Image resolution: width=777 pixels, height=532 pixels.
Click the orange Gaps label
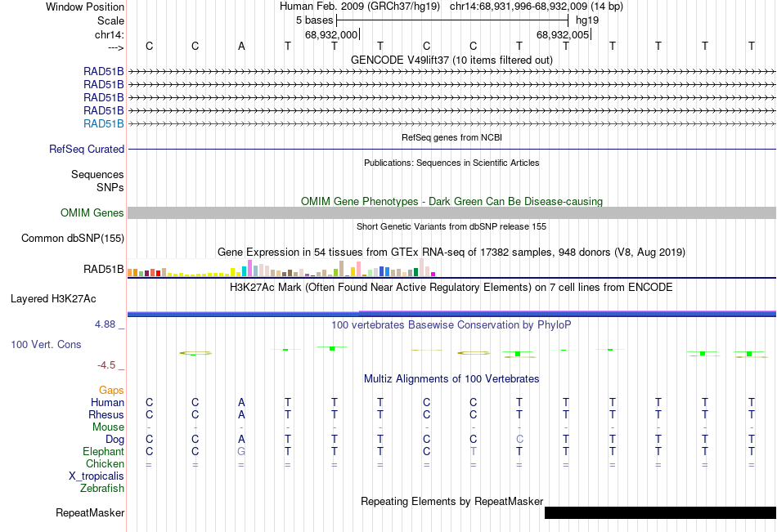pos(111,391)
